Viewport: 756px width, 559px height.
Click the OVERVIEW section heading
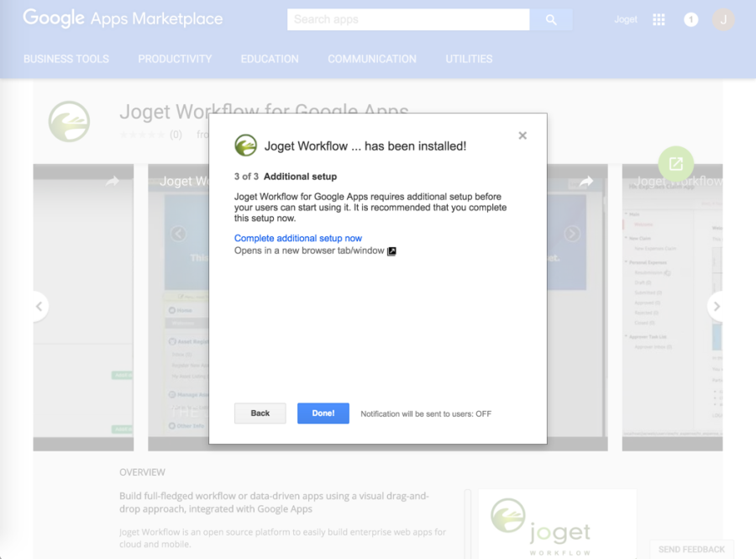click(x=142, y=472)
